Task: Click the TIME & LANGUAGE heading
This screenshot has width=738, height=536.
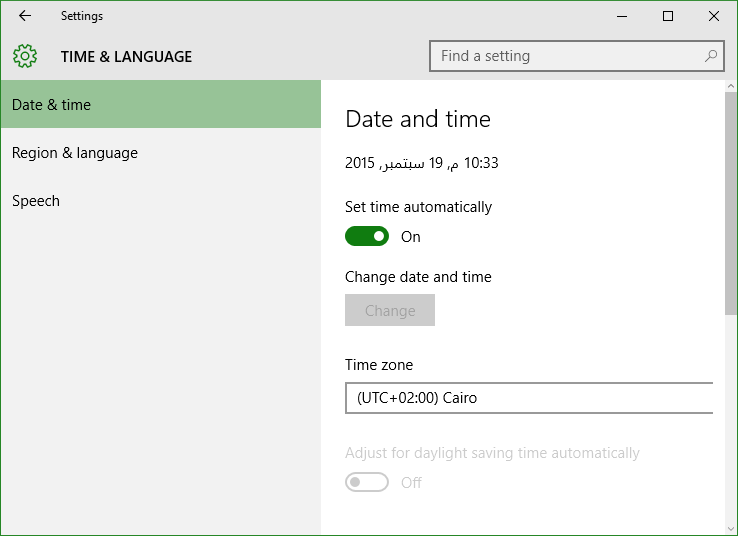Action: point(126,56)
